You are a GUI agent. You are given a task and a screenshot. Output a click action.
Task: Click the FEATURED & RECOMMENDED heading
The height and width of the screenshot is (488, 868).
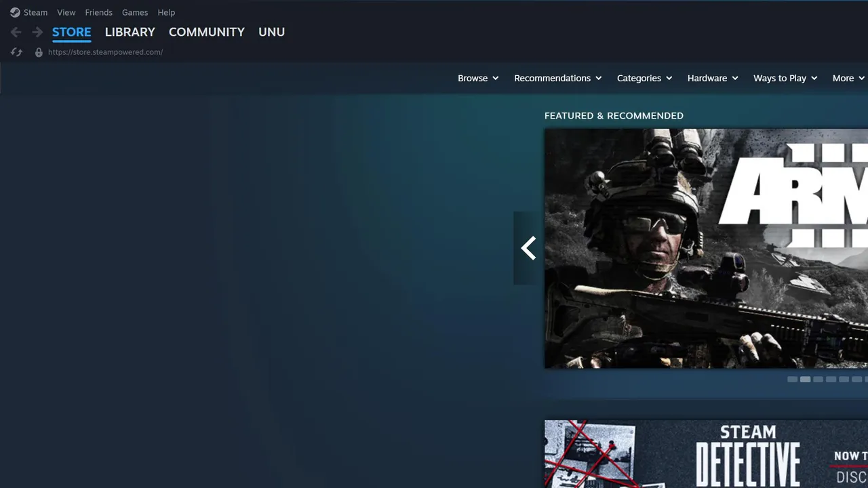coord(614,116)
